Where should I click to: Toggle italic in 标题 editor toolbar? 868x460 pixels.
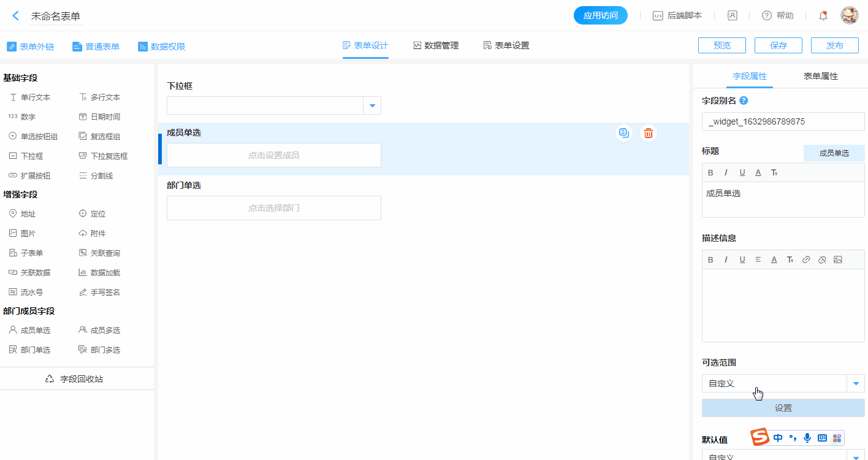(x=726, y=172)
